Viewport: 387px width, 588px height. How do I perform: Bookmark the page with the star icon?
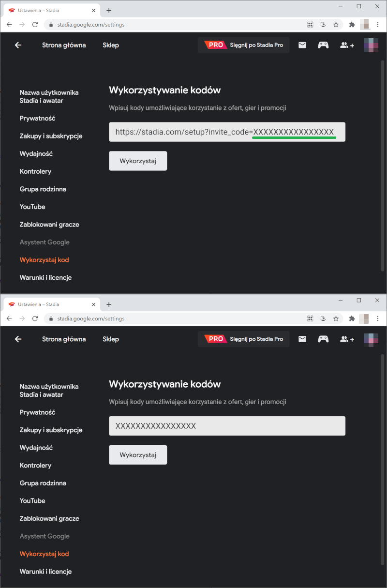click(x=336, y=24)
